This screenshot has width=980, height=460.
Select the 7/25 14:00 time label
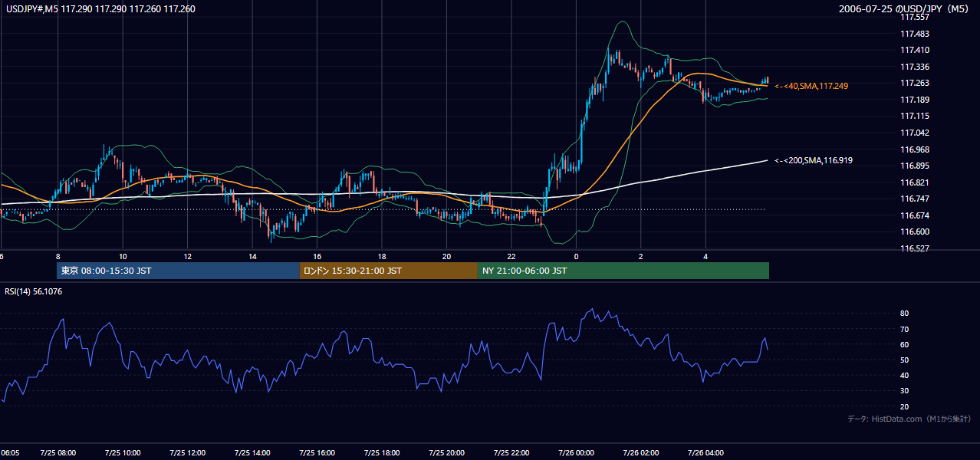(x=252, y=453)
